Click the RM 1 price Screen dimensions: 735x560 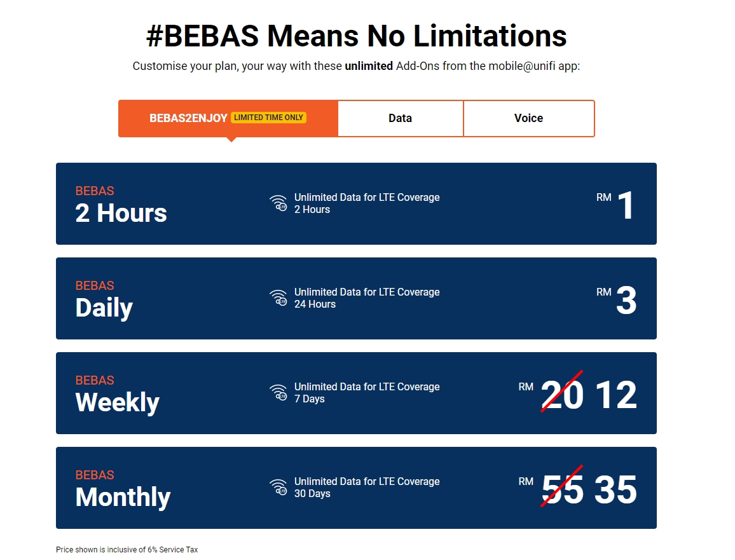coord(626,205)
